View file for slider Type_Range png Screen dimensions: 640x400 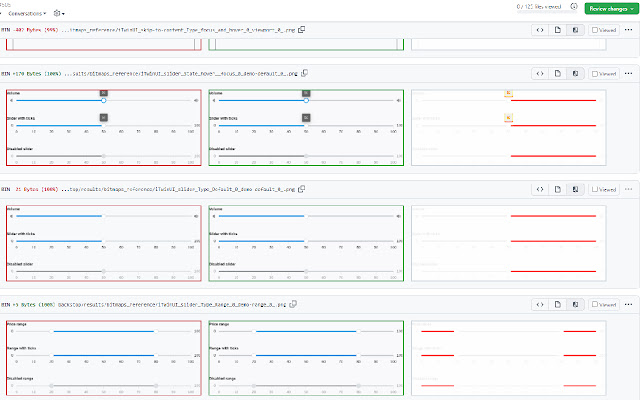[x=558, y=304]
